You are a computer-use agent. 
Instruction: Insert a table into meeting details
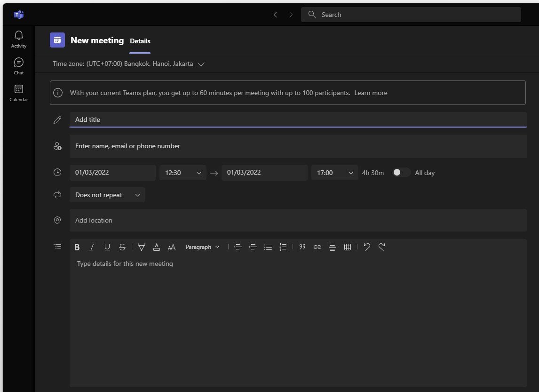tap(348, 247)
